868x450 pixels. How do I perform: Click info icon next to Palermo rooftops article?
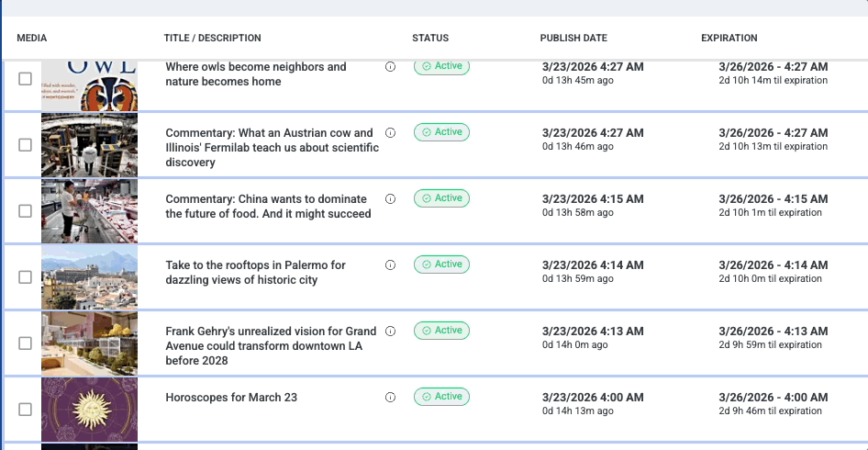click(390, 265)
